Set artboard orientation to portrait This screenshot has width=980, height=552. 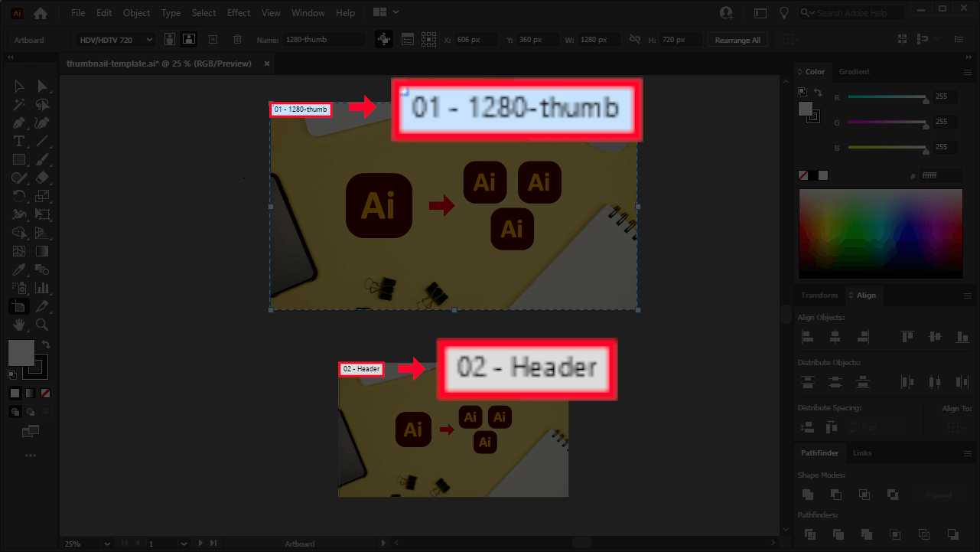pyautogui.click(x=170, y=39)
